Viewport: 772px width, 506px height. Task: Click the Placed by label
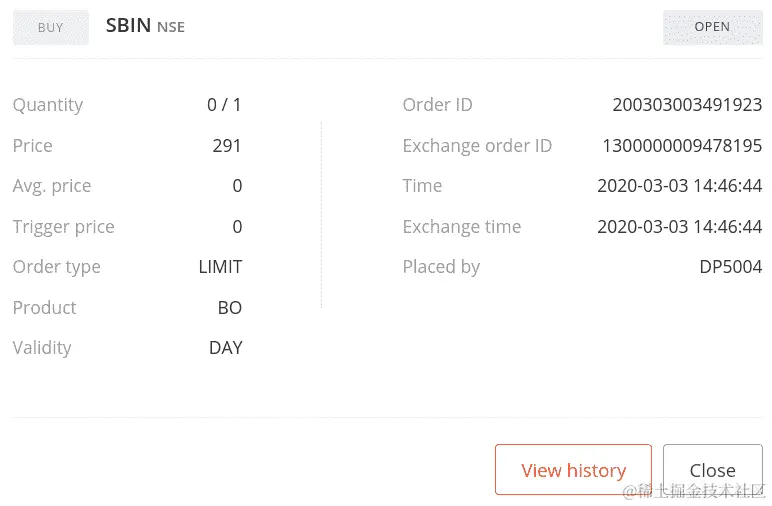(x=441, y=267)
